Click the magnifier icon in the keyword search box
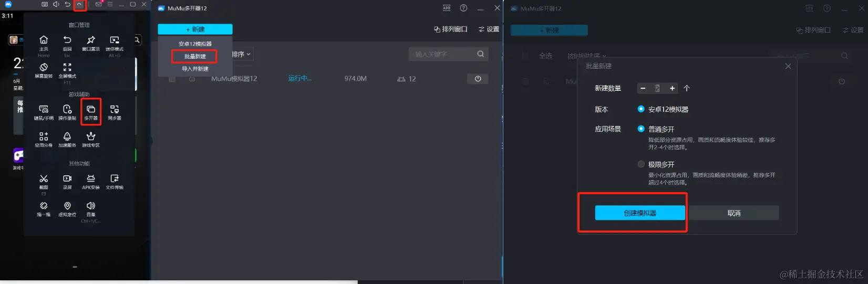868x284 pixels. (x=480, y=54)
